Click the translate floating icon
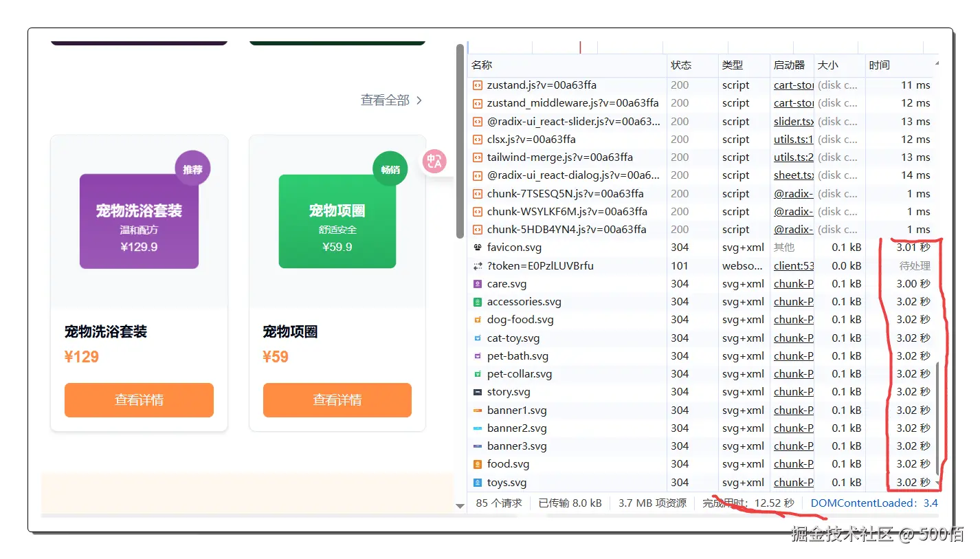The width and height of the screenshot is (980, 559). pos(434,162)
